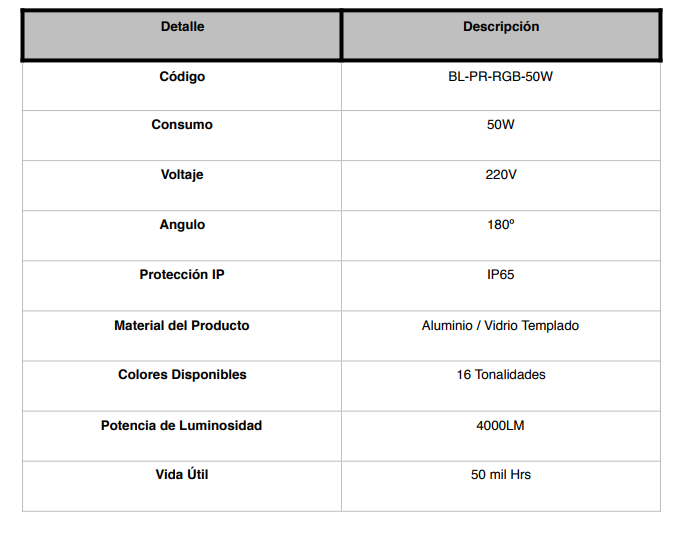Click the Angulo row label
This screenshot has width=682, height=556.
(x=182, y=224)
